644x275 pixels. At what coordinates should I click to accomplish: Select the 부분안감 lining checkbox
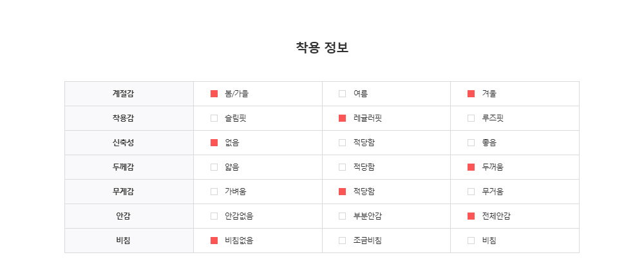point(342,216)
